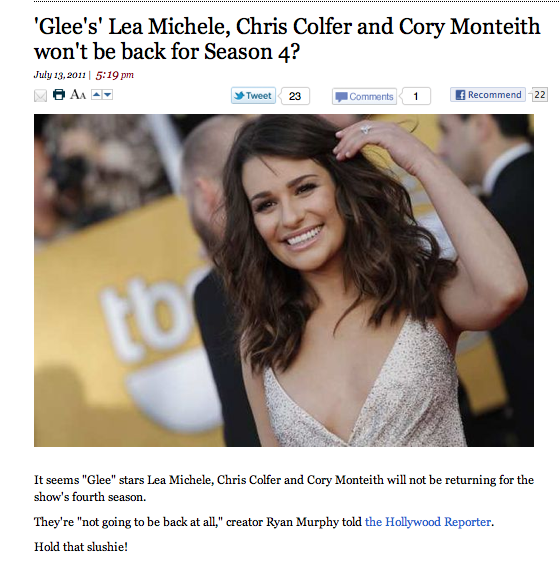Click the Facebook f logo icon
The height and width of the screenshot is (565, 559).
tap(460, 95)
